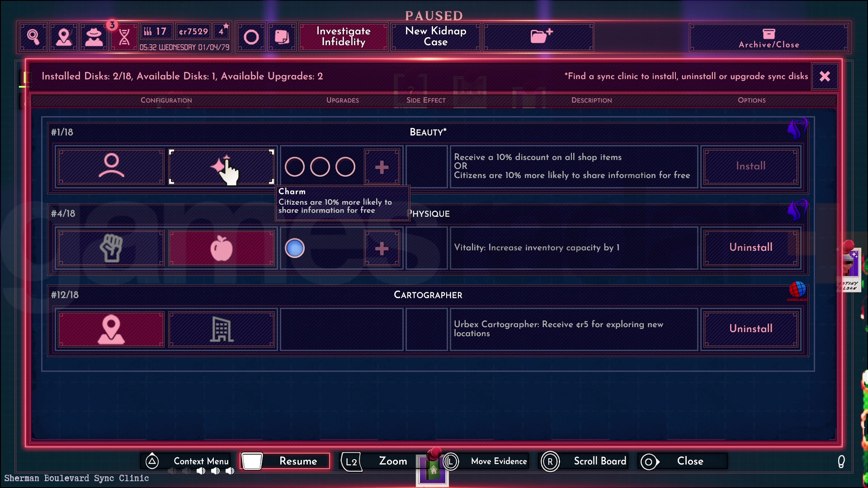
Task: Switch to the Upgrades tab
Action: click(342, 100)
